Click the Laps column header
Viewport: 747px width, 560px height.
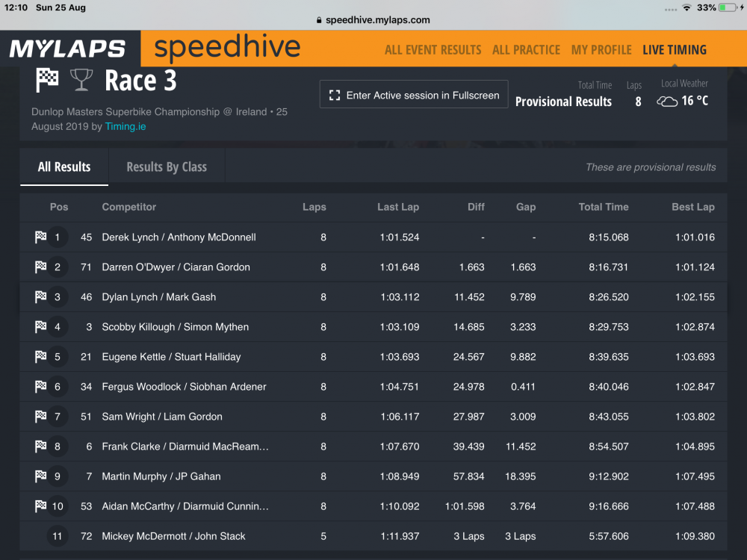314,207
